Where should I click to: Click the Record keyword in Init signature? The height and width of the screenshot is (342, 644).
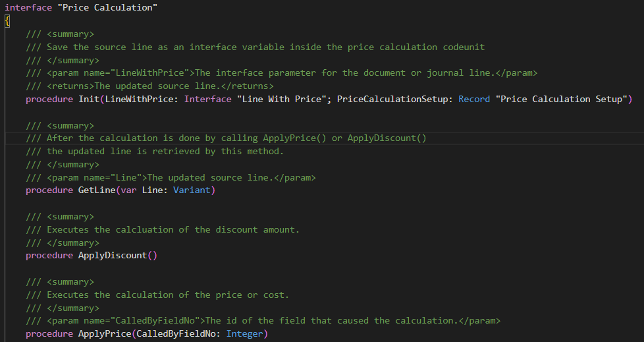pyautogui.click(x=474, y=100)
